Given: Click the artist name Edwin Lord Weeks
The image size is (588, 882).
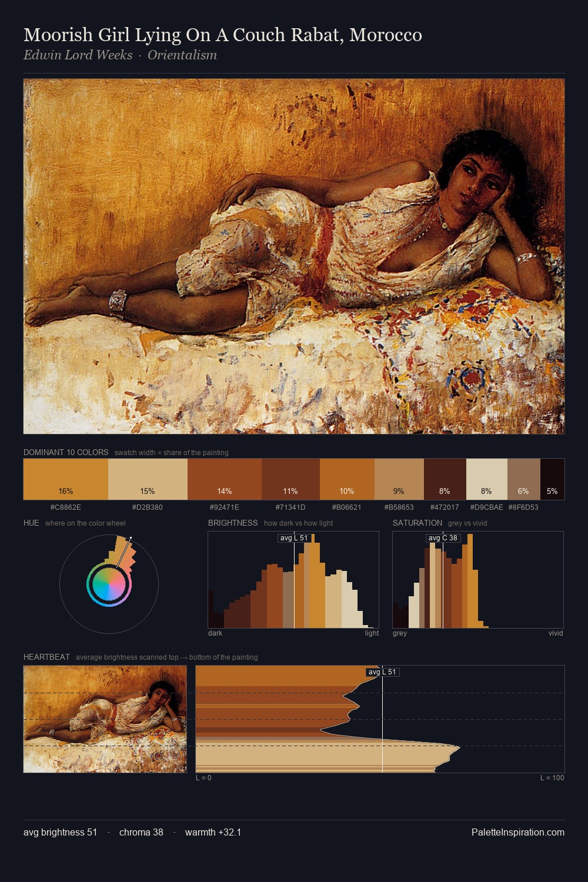Looking at the screenshot, I should 78,55.
